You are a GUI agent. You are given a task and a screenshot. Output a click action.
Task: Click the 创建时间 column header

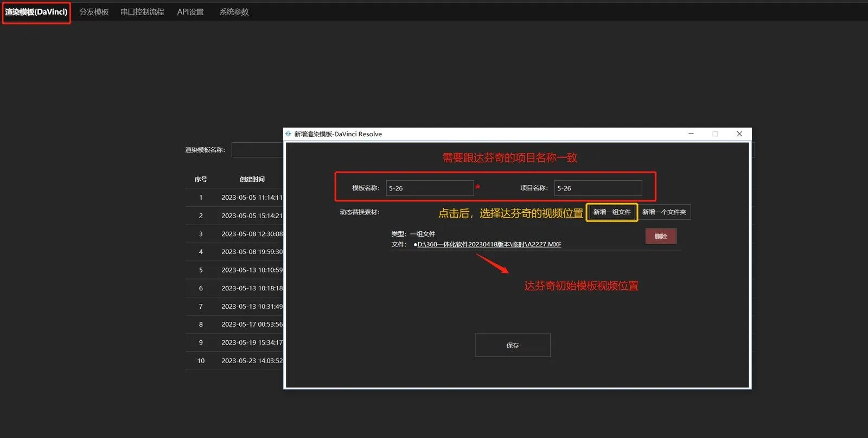click(x=252, y=179)
